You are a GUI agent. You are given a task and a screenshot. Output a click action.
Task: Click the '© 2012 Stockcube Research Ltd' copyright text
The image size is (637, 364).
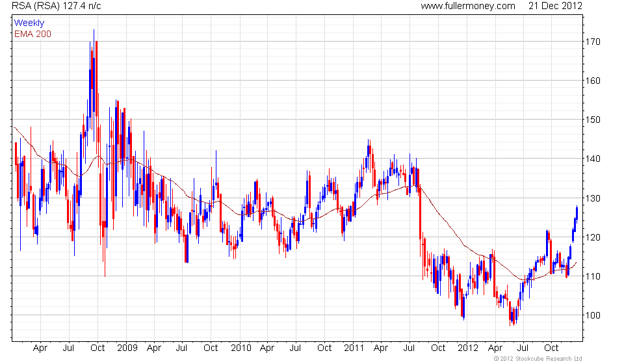point(538,359)
